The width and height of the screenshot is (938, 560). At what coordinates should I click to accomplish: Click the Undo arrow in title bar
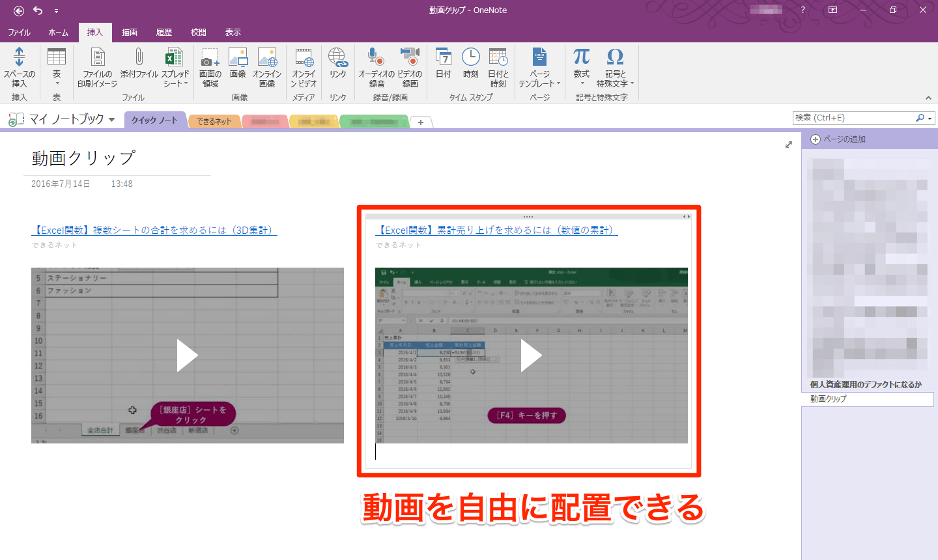pyautogui.click(x=38, y=10)
